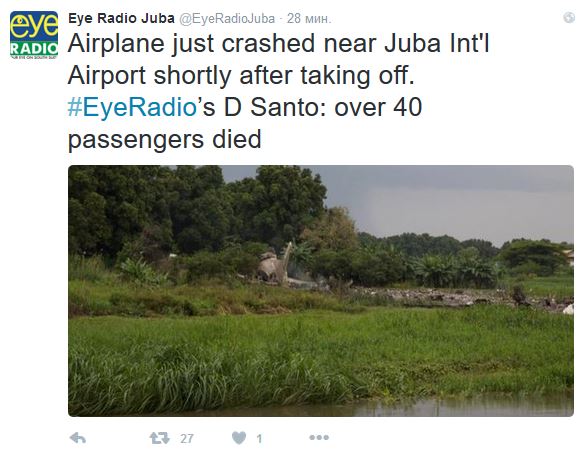Click the wreckage tail in the photo
This screenshot has height=454, width=582.
pyautogui.click(x=287, y=262)
